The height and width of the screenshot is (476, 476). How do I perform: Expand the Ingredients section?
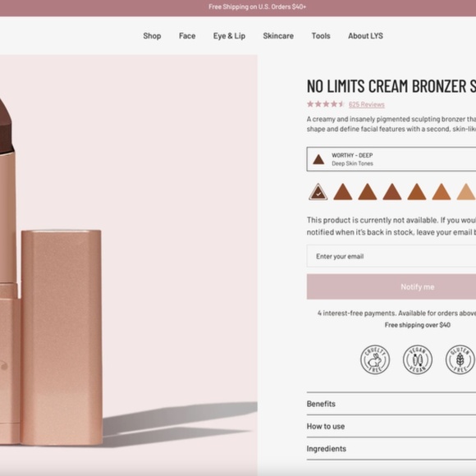391,449
